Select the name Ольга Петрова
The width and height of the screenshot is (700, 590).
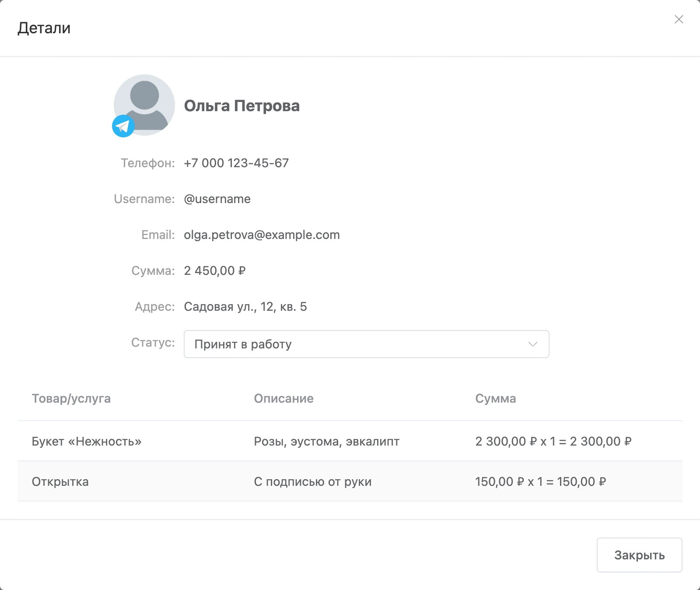pos(241,105)
